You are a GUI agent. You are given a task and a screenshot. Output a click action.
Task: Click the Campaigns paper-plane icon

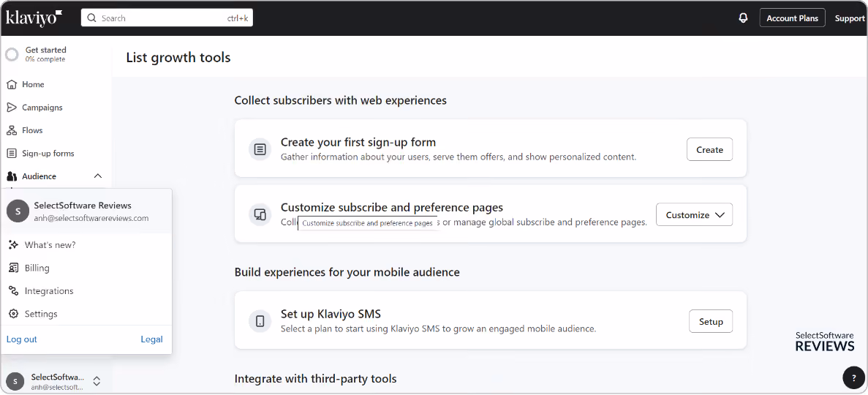tap(12, 108)
